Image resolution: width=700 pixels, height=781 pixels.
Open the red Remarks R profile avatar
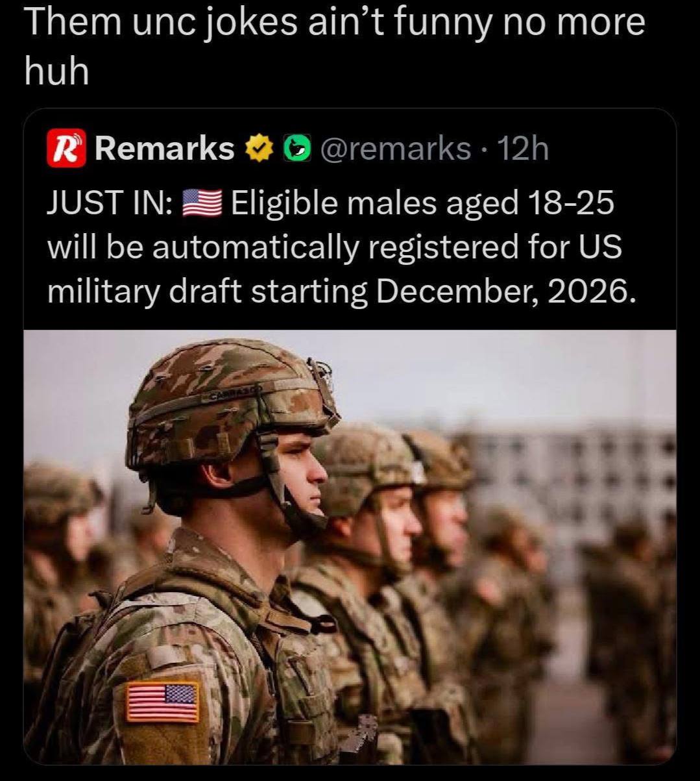coord(67,149)
